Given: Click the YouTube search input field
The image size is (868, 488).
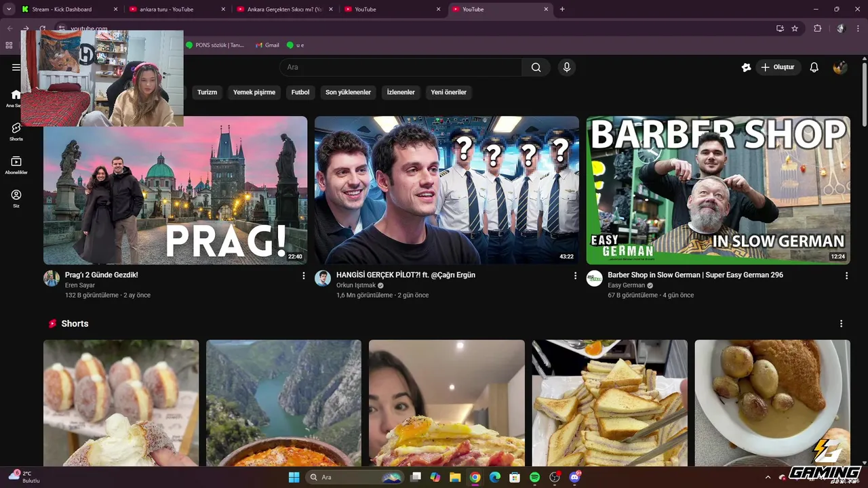Looking at the screenshot, I should tap(400, 67).
